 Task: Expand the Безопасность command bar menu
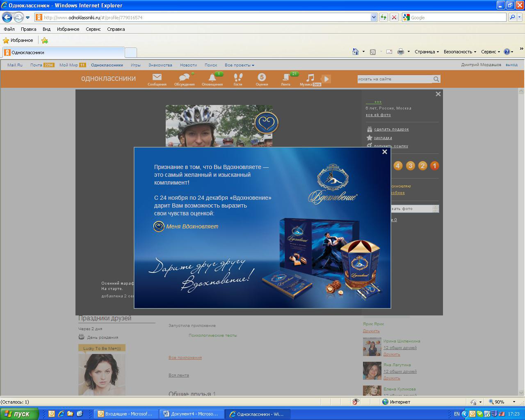tap(460, 52)
